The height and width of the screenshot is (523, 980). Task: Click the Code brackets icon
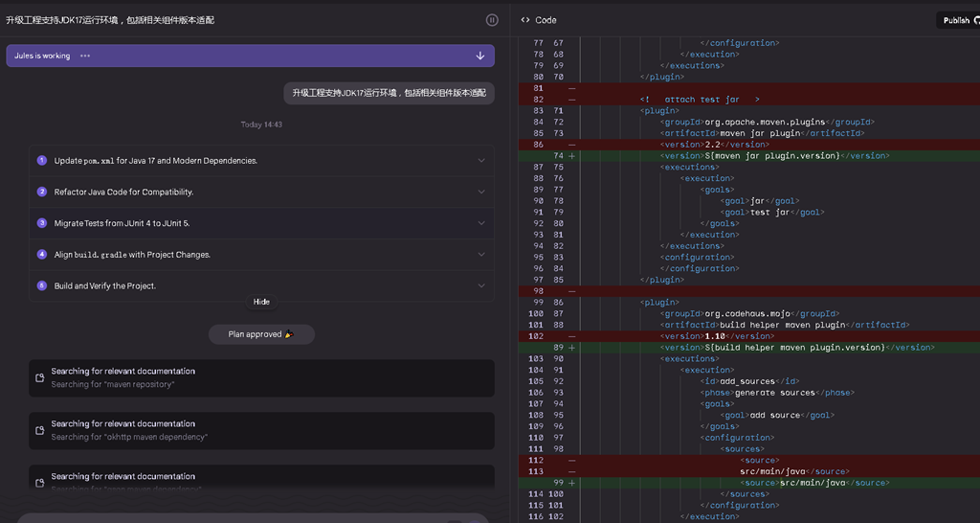pos(525,20)
